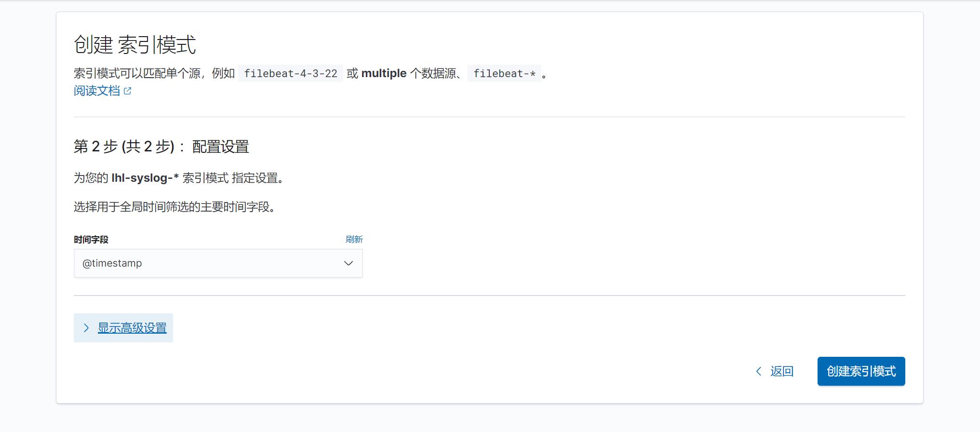
Task: Click the 选择用于全局时间筛选的主要时间字段 help text
Action: 176,207
